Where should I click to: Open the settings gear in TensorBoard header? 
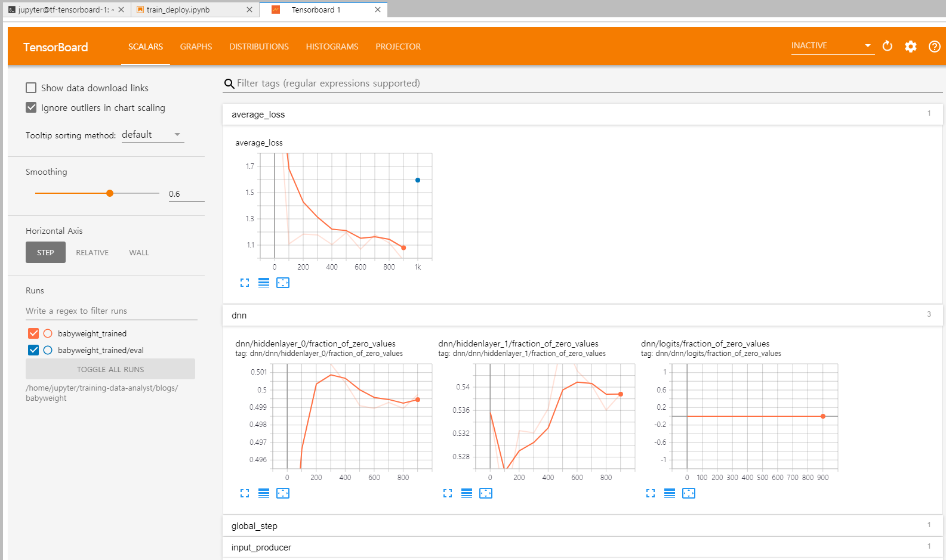tap(911, 47)
